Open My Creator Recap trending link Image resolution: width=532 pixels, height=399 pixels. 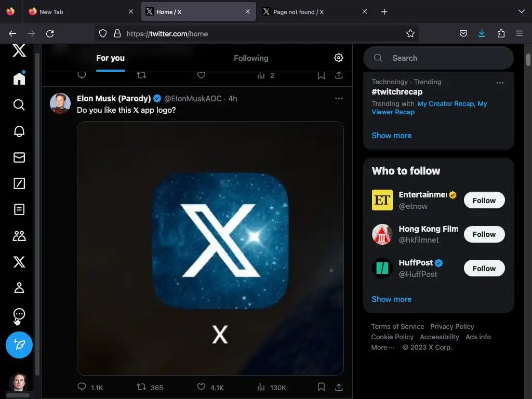click(445, 103)
